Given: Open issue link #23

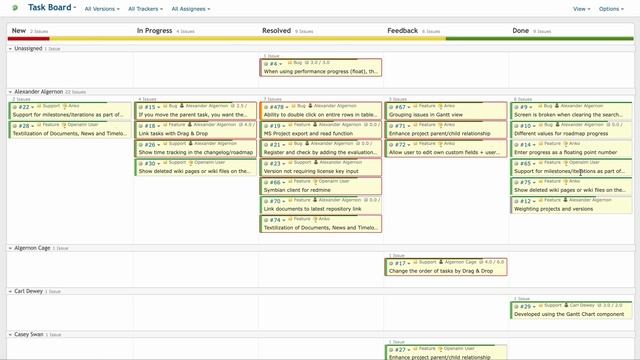Looking at the screenshot, I should point(275,164).
